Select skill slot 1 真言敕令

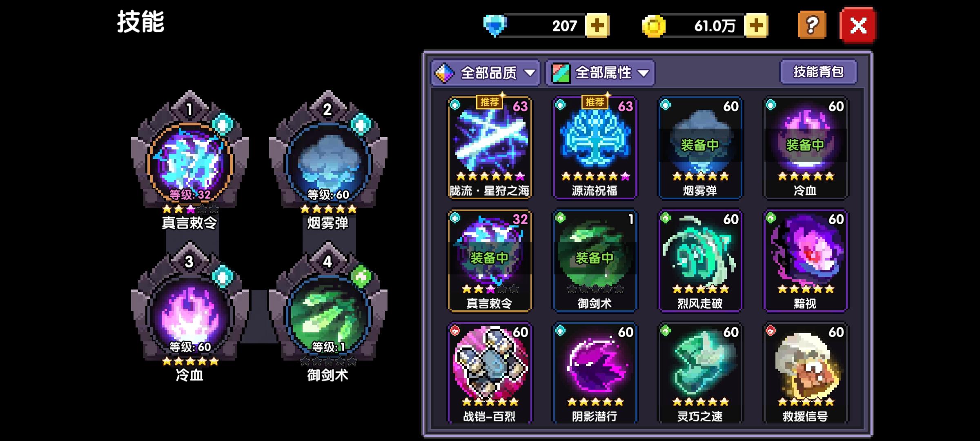(x=190, y=160)
